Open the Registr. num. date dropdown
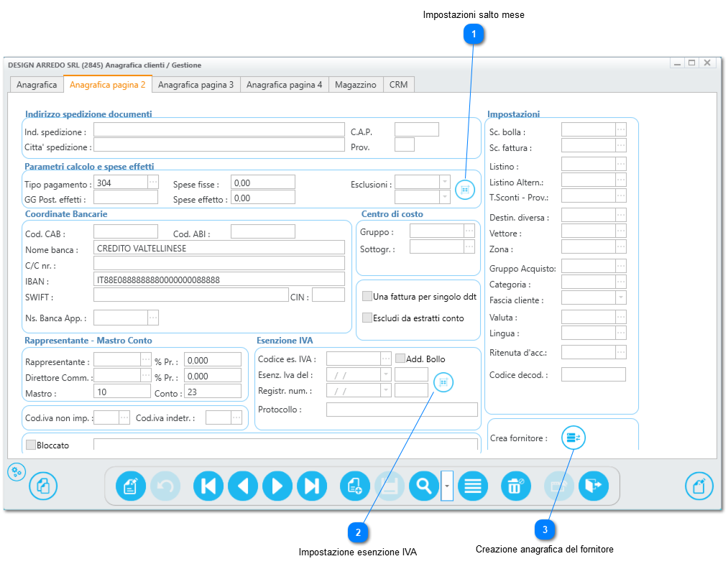 pos(386,390)
